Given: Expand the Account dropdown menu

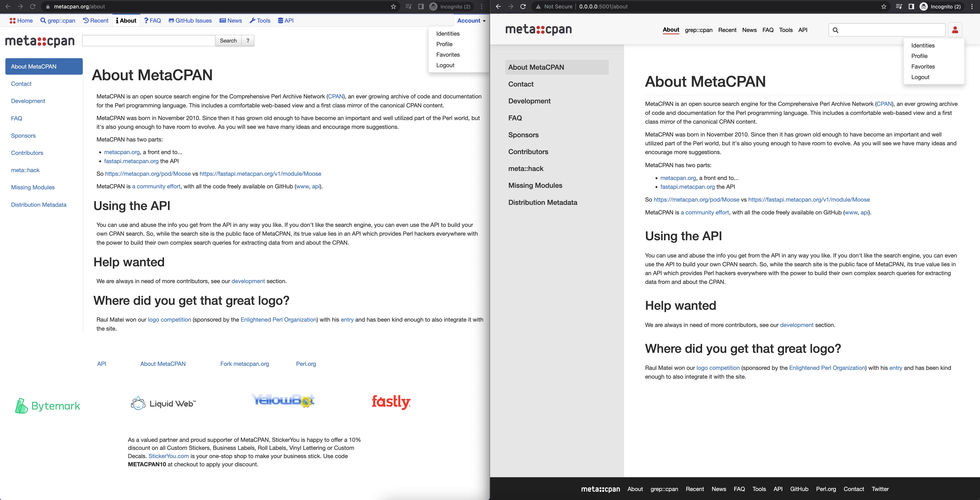Looking at the screenshot, I should [x=471, y=20].
